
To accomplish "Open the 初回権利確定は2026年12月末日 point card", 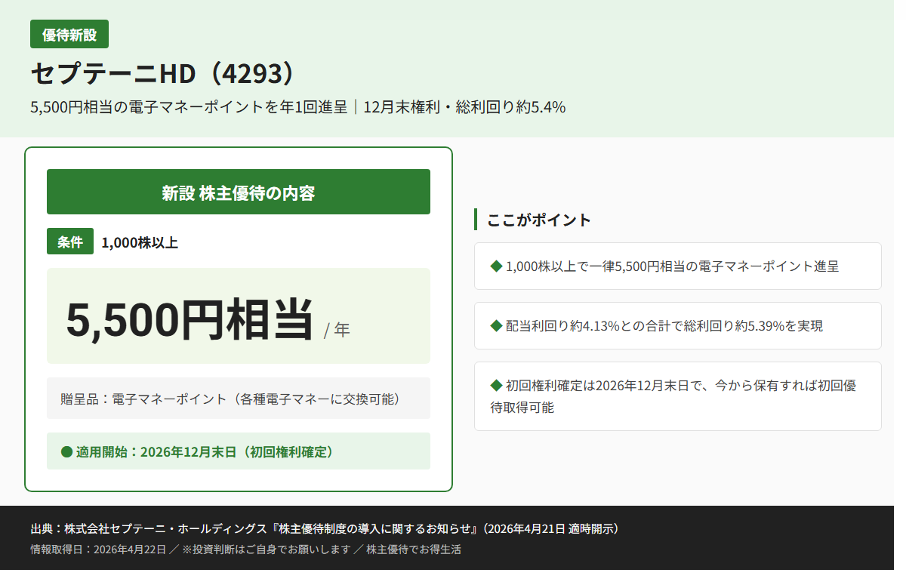I will pyautogui.click(x=678, y=396).
